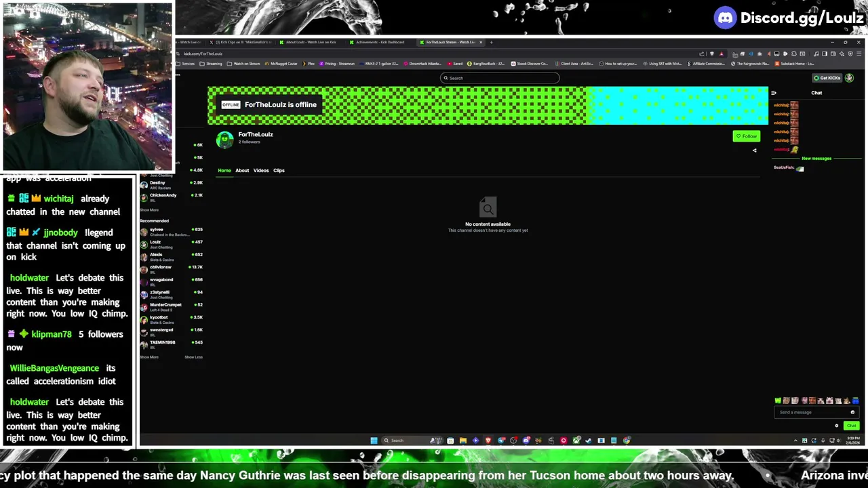Image resolution: width=868 pixels, height=488 pixels.
Task: Switch to the Clips channel tab
Action: tap(279, 171)
